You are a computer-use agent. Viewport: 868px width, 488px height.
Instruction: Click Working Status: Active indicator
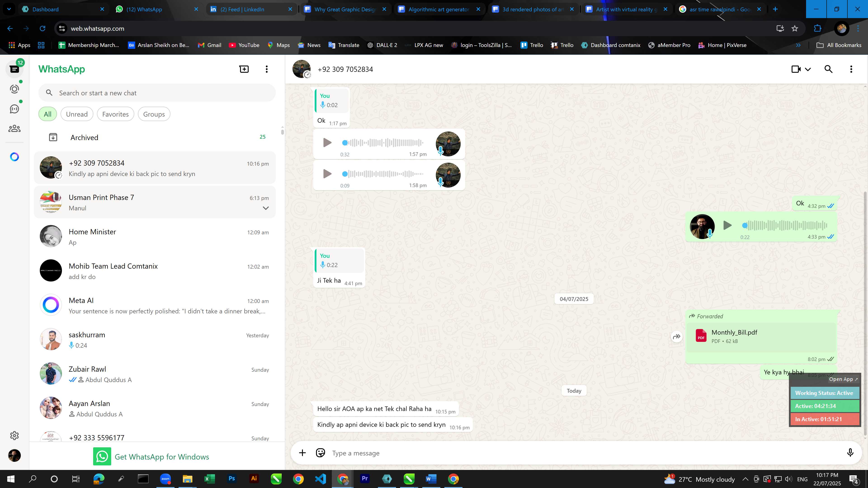coord(825,393)
